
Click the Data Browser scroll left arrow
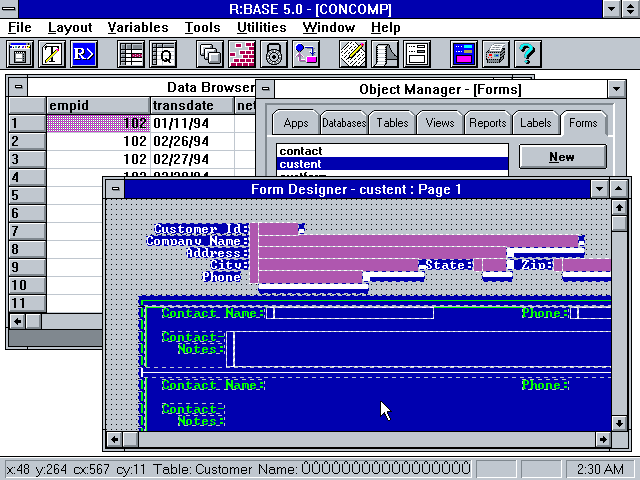point(18,322)
